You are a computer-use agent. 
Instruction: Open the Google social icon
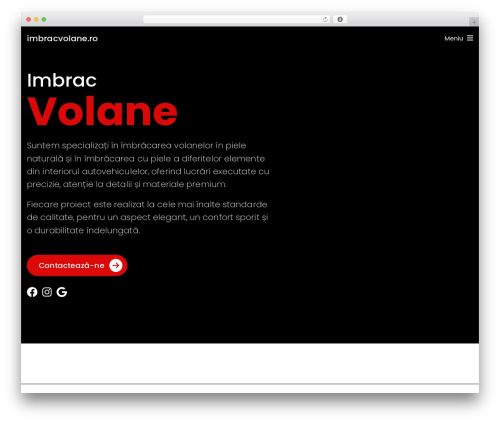click(x=62, y=292)
